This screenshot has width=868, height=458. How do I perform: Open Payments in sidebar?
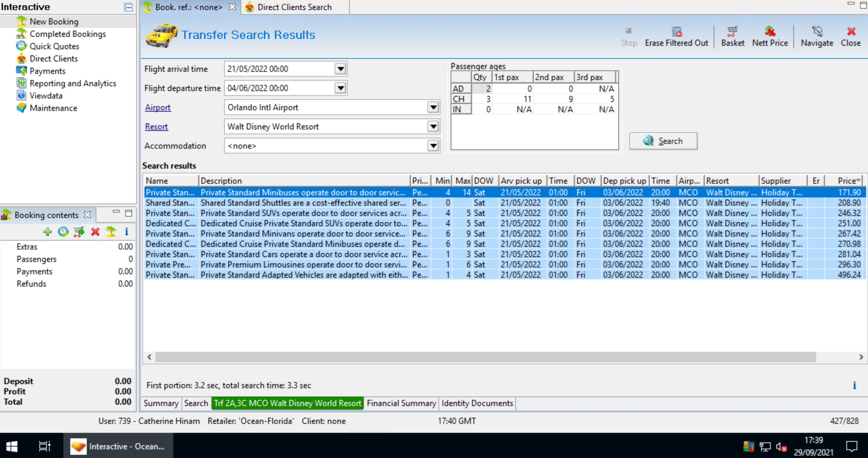coord(48,71)
